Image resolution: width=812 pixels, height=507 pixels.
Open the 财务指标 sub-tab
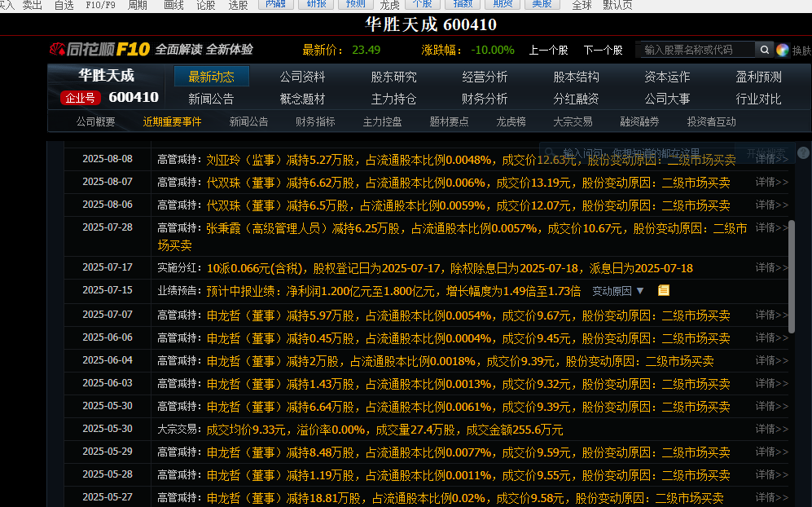(315, 121)
